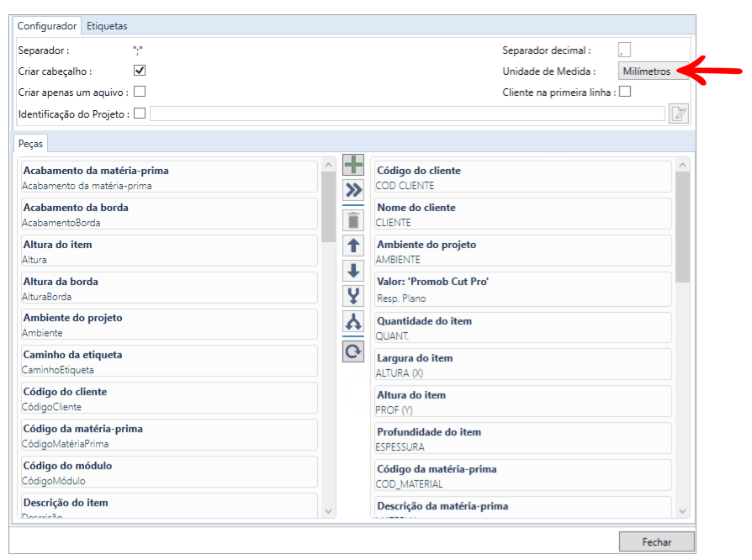Select Largura do item in the right list
The height and width of the screenshot is (560, 752).
click(523, 365)
